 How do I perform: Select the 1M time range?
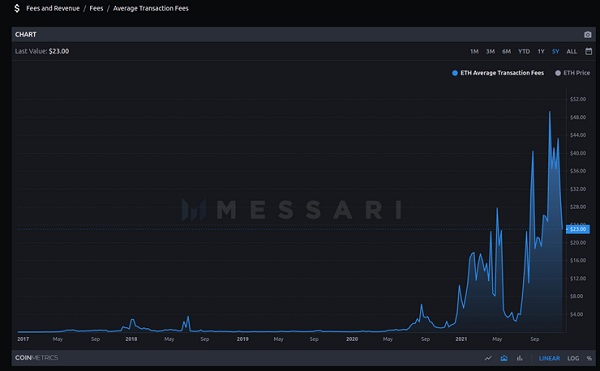474,51
